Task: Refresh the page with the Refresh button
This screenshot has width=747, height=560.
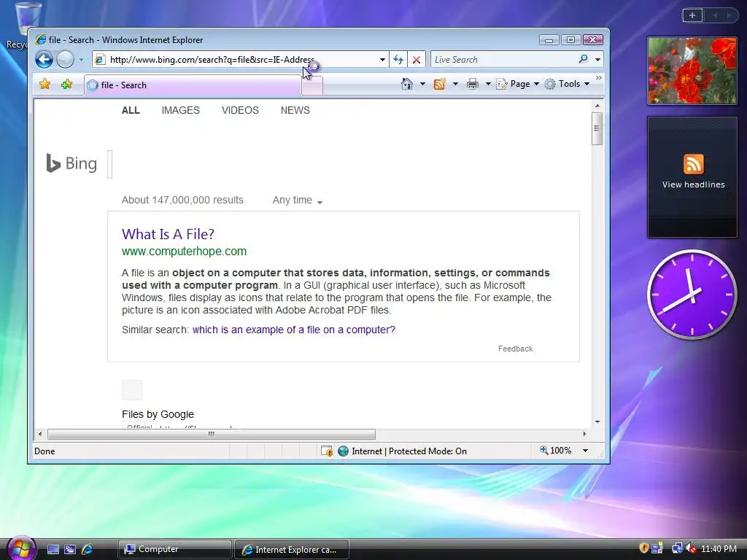Action: click(x=398, y=60)
